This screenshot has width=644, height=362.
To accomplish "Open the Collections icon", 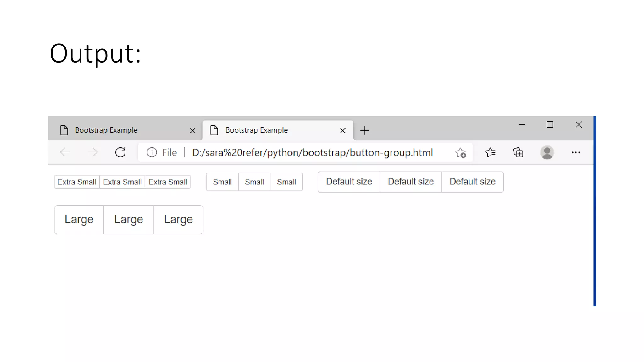I will click(518, 152).
